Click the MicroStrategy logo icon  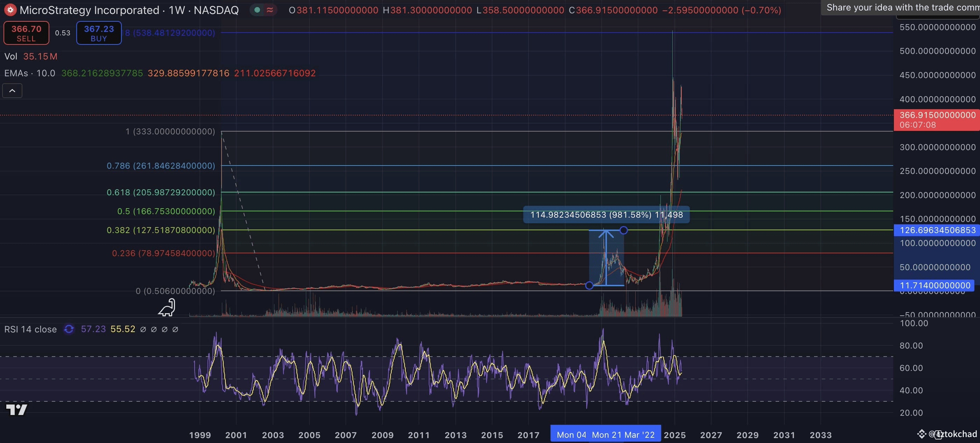(x=10, y=10)
